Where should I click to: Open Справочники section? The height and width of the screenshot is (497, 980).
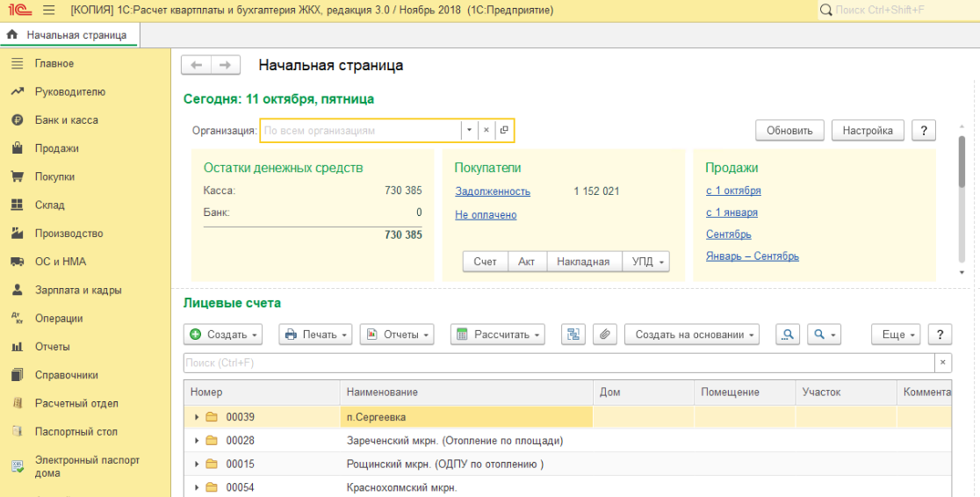66,375
